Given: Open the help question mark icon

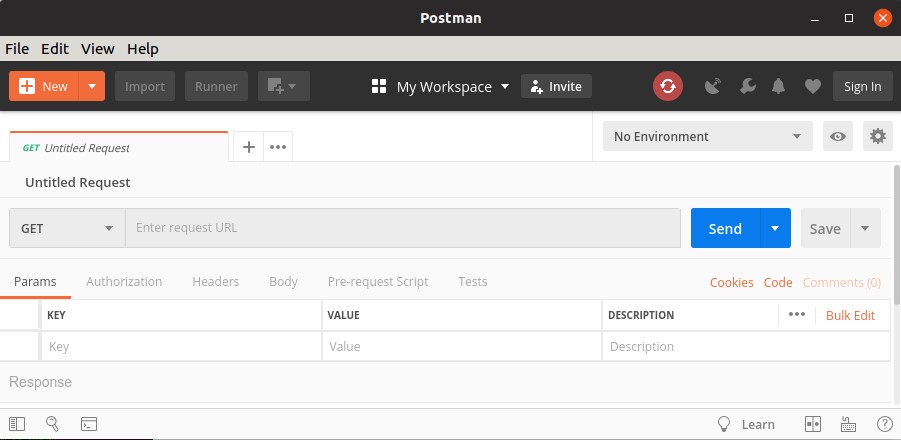Looking at the screenshot, I should click(885, 424).
